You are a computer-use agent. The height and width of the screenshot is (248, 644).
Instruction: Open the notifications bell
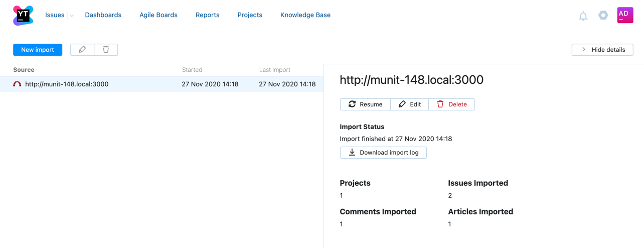click(583, 16)
